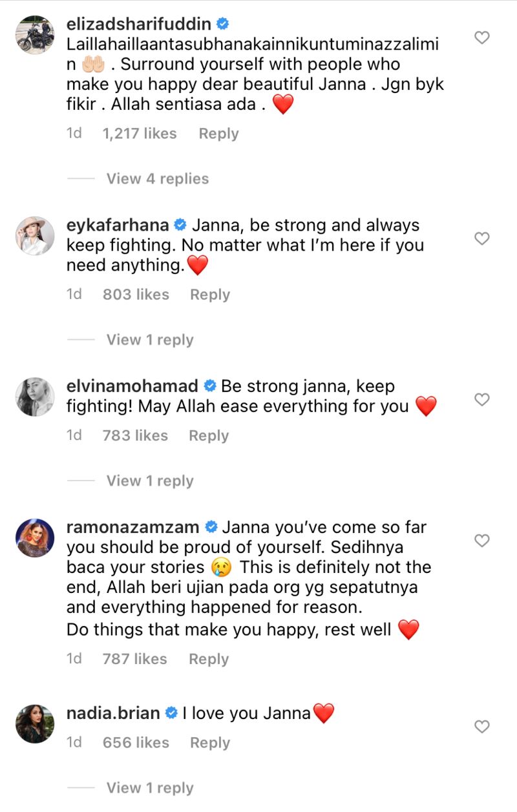Reply to ramonazamzam's comment
The width and height of the screenshot is (517, 812).
tap(208, 658)
